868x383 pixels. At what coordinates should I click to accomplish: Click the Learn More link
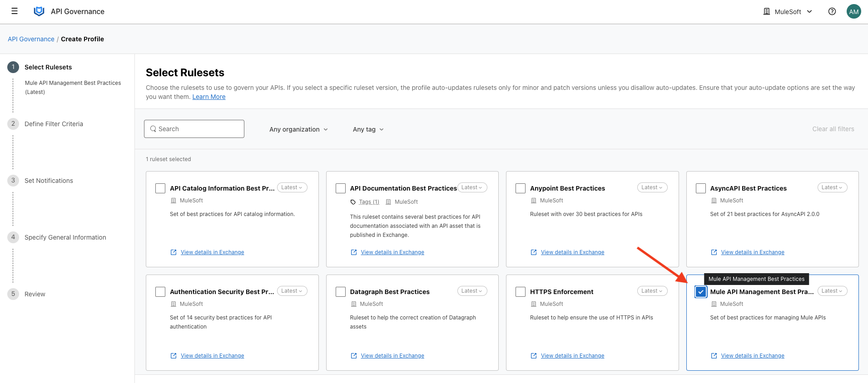click(x=208, y=97)
